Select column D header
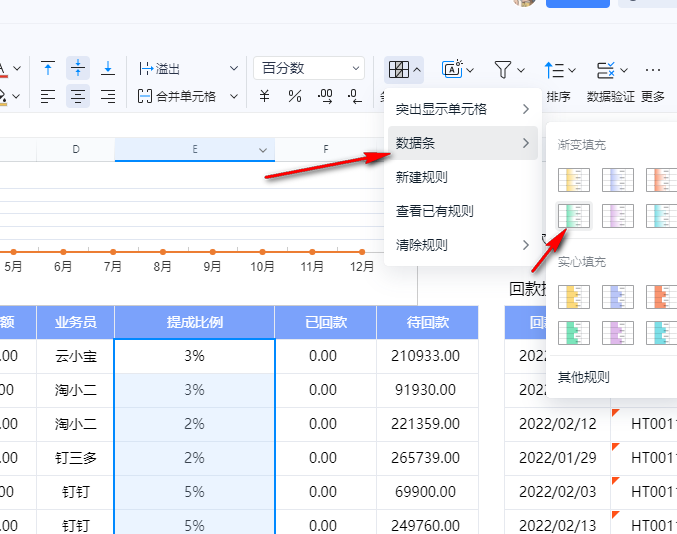Image resolution: width=677 pixels, height=534 pixels. point(76,149)
